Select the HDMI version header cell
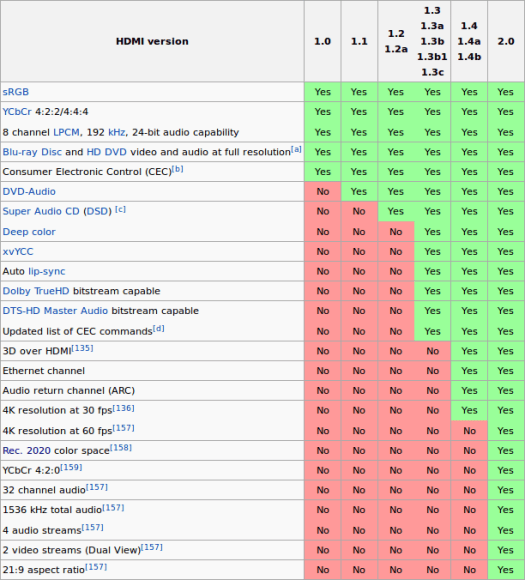Viewport: 525px width, 580px height. [152, 41]
